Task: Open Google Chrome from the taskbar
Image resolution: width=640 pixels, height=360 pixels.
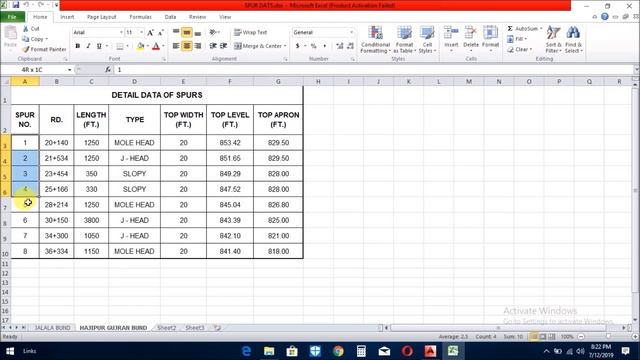Action: (338, 351)
